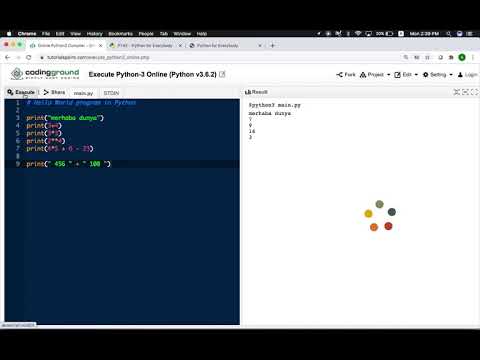Open the People menu

(146, 34)
